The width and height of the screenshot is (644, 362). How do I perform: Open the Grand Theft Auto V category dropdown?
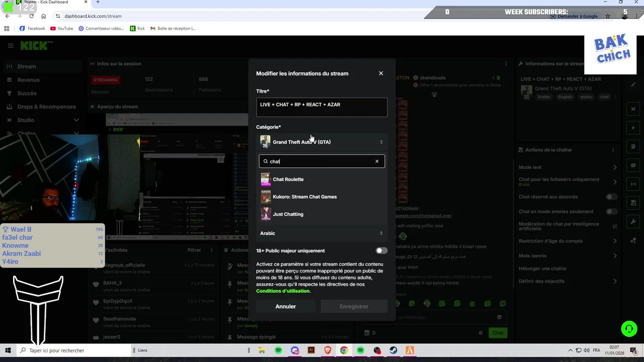pyautogui.click(x=321, y=142)
